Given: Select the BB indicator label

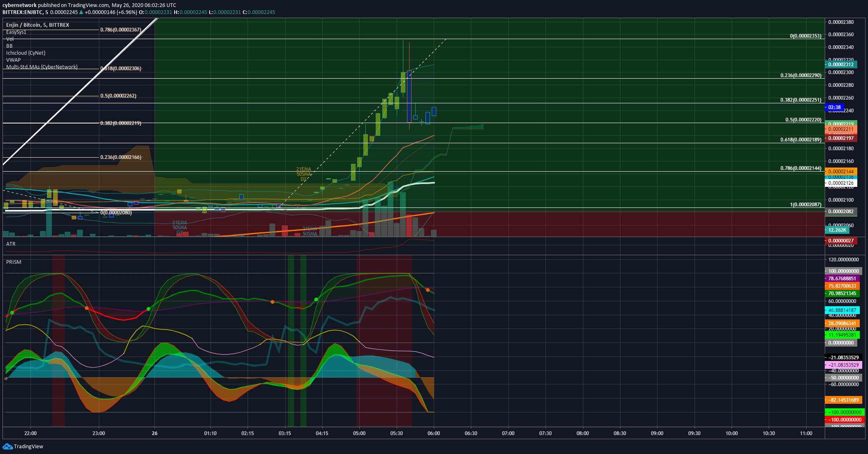Looking at the screenshot, I should pyautogui.click(x=9, y=46).
